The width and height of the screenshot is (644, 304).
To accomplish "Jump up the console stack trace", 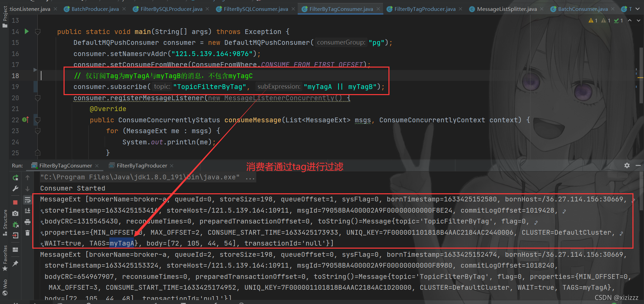I will click(x=28, y=177).
